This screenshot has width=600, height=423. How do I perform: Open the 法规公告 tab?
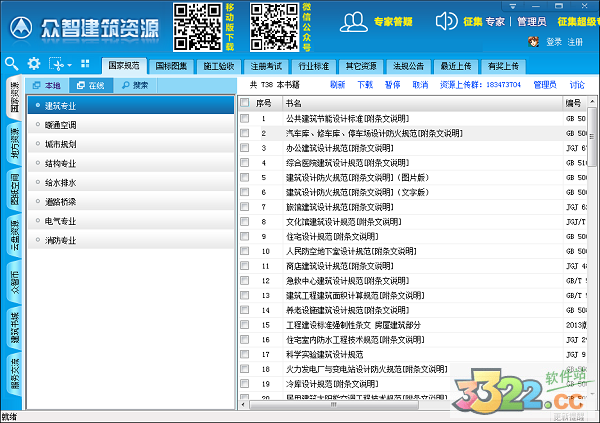click(409, 65)
